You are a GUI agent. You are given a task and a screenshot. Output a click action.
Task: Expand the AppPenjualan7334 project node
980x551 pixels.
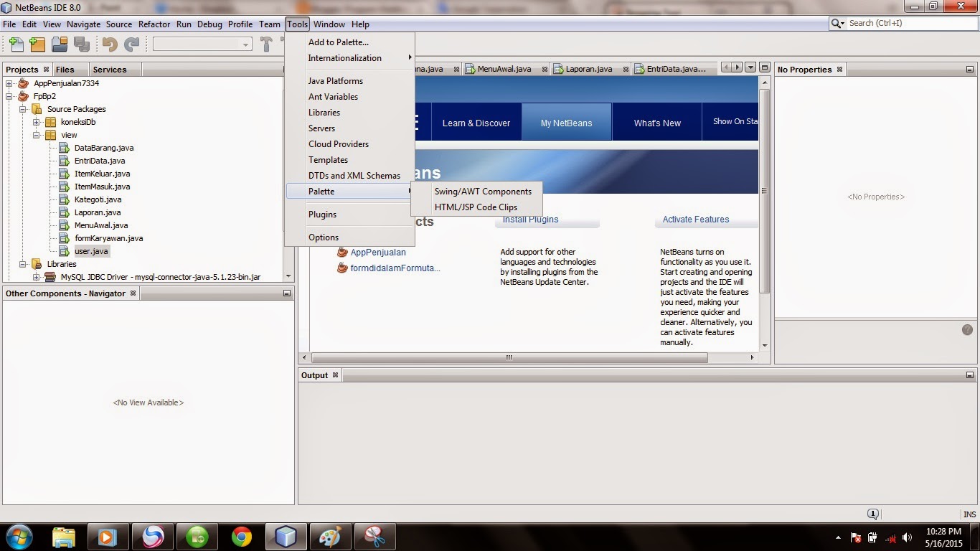9,83
